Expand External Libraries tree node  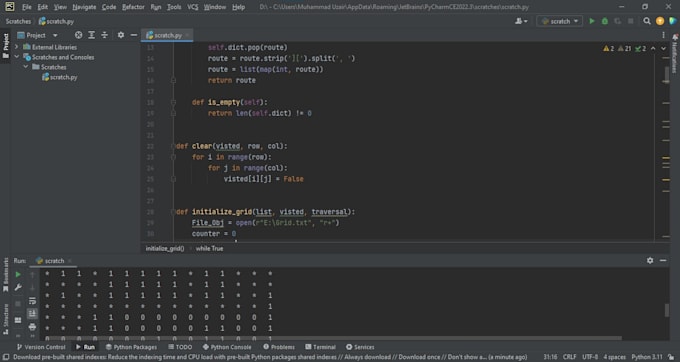(x=16, y=47)
